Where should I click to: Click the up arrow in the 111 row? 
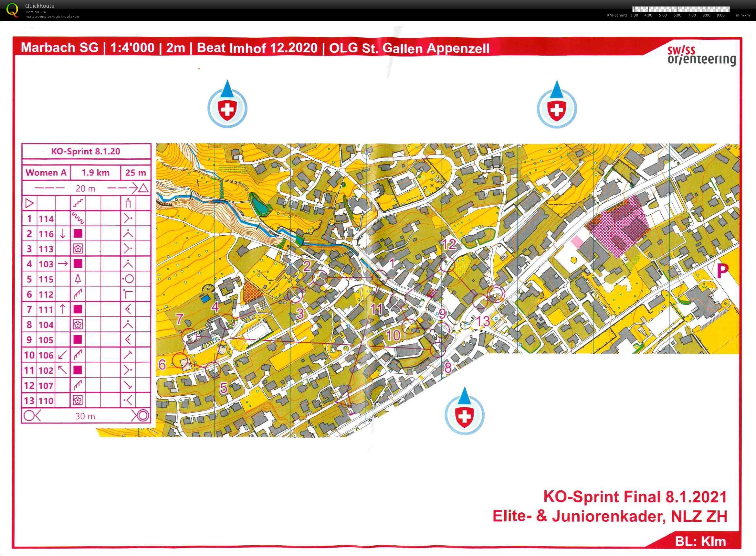click(63, 309)
